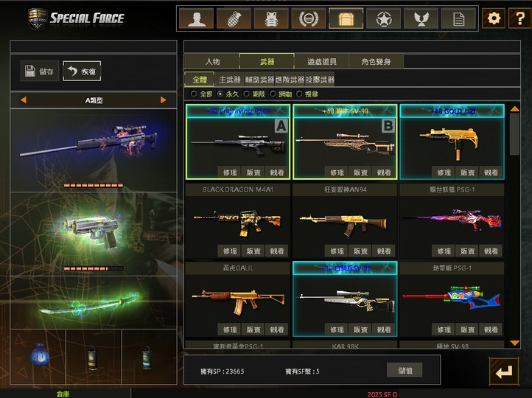
Task: Click the 倉庫 label at bottom
Action: [63, 394]
